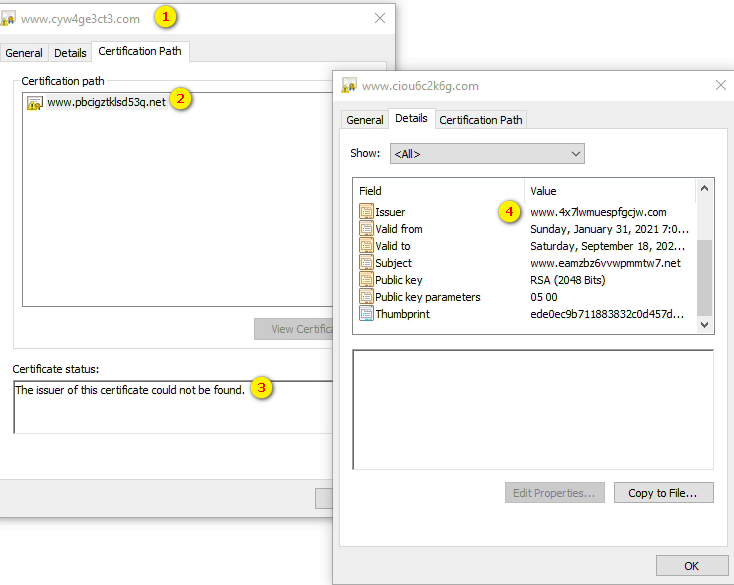
Task: Click the Subject field icon
Action: [x=366, y=263]
